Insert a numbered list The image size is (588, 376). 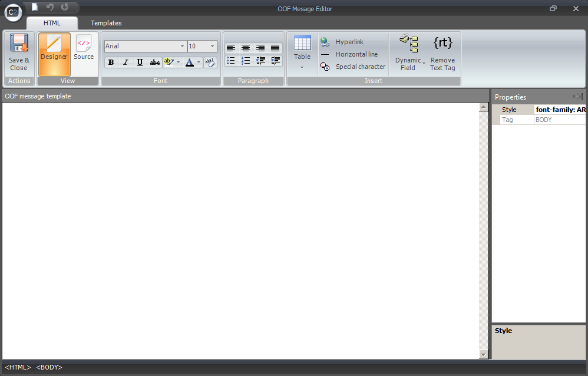pos(246,61)
